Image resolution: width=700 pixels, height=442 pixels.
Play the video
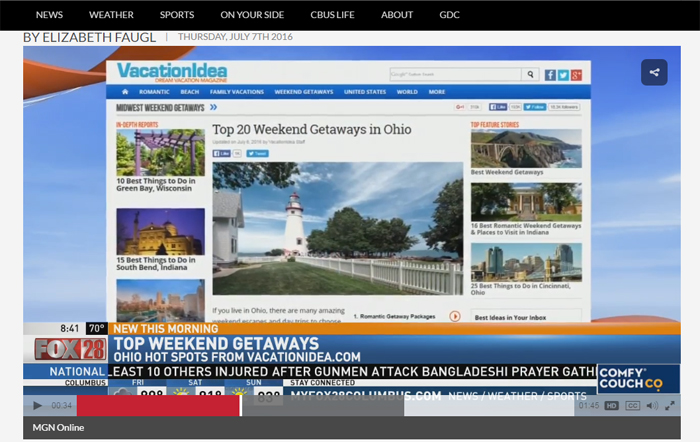(38, 405)
